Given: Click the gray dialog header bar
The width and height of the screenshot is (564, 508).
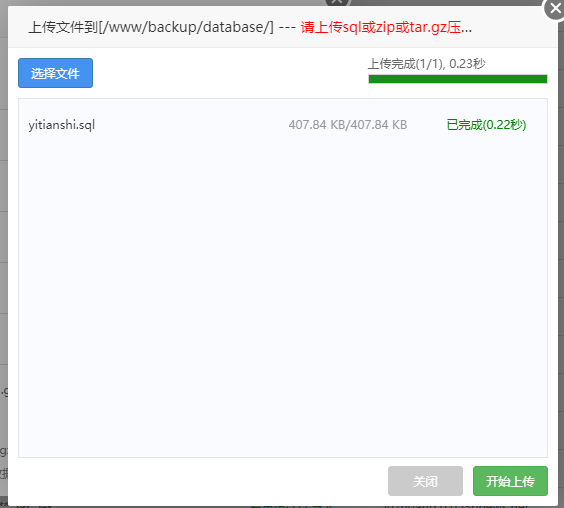Looking at the screenshot, I should [x=283, y=27].
